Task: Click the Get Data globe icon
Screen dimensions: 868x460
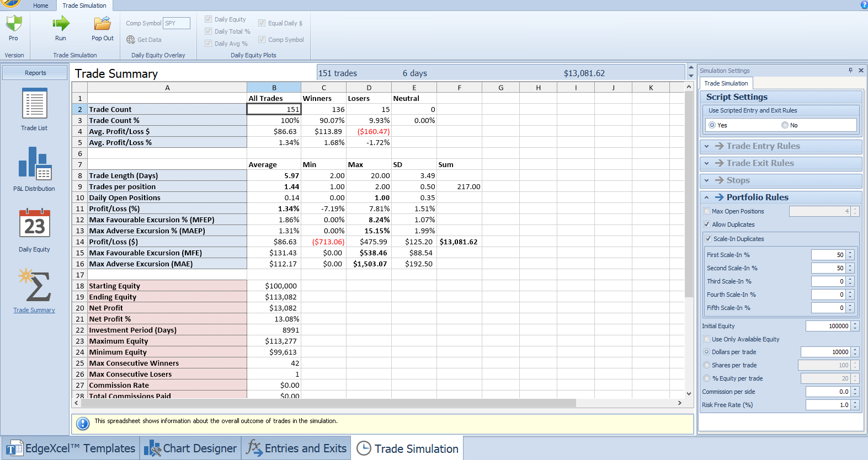Action: 131,40
